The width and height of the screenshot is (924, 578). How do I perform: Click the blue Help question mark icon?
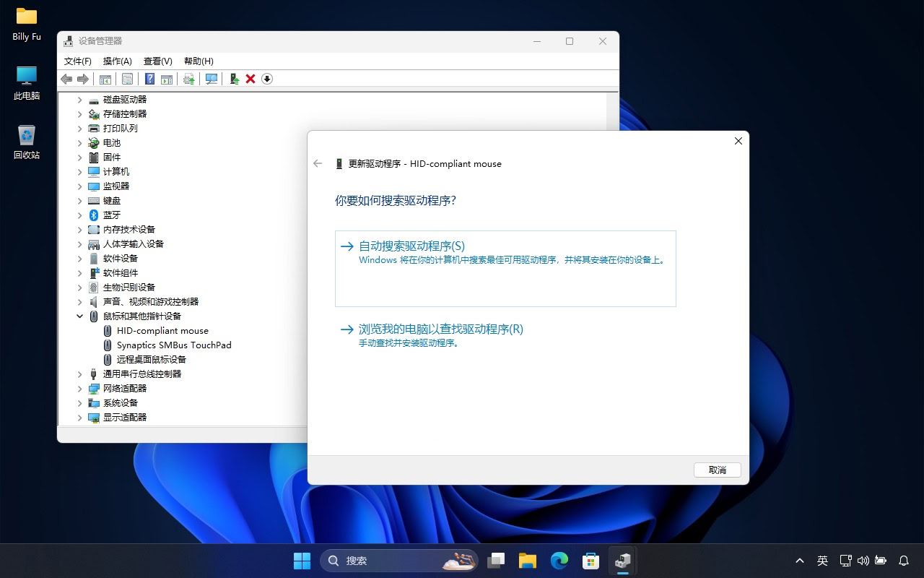point(149,79)
